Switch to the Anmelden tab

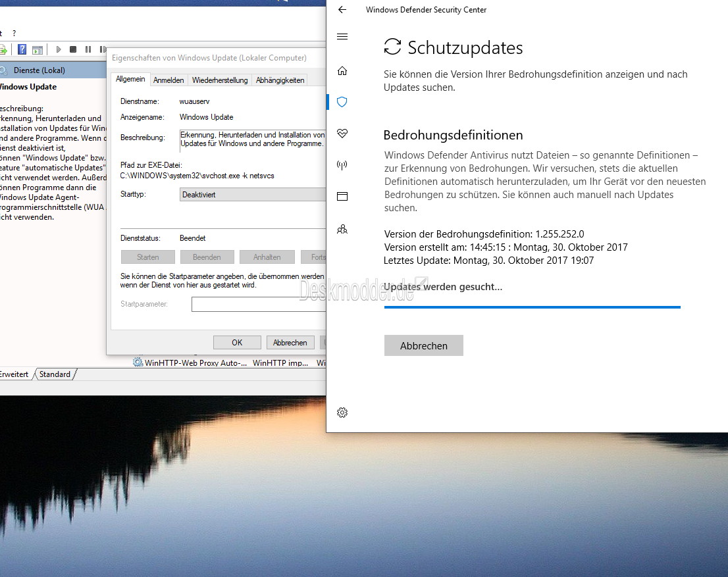pos(169,80)
